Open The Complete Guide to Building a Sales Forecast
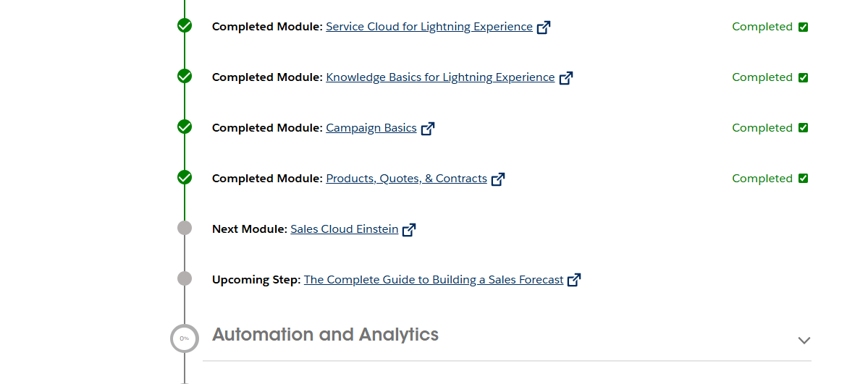 pyautogui.click(x=433, y=280)
